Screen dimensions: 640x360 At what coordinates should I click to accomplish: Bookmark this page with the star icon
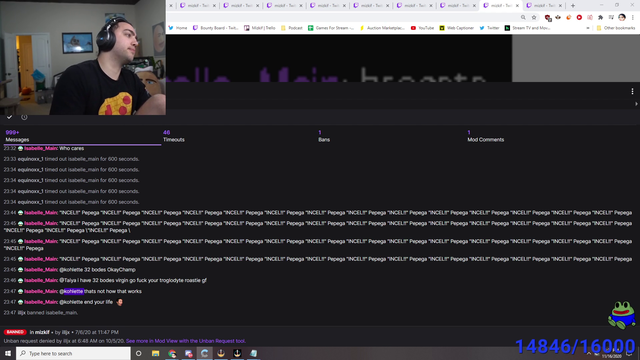pos(534,18)
